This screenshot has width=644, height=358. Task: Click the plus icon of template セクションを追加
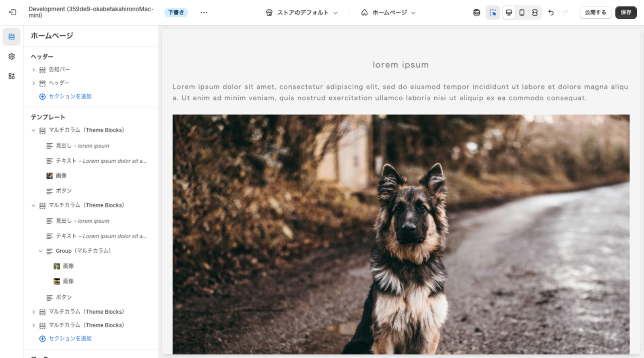pos(42,339)
